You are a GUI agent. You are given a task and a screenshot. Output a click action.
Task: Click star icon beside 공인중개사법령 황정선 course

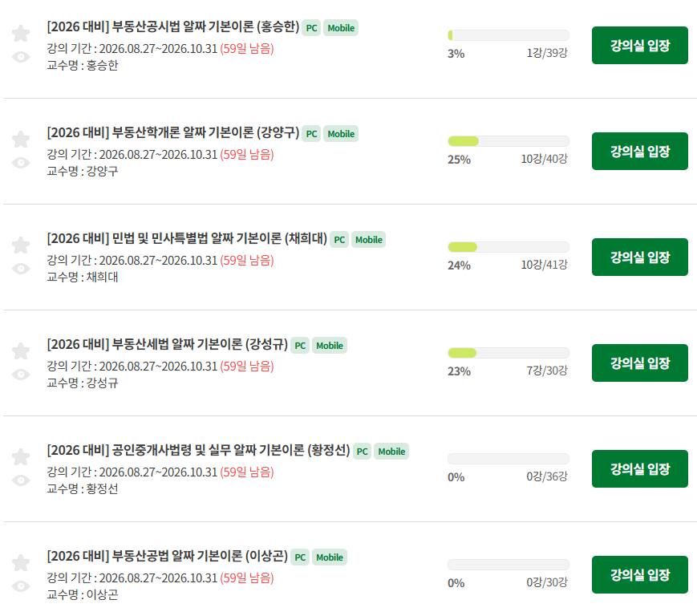pos(21,456)
